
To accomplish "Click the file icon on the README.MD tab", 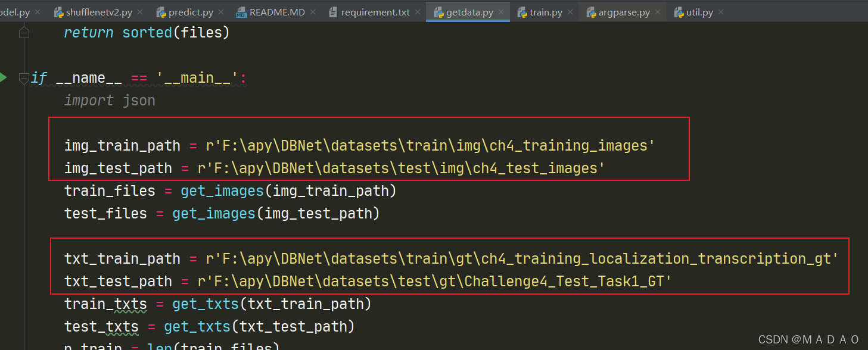I will [x=241, y=11].
